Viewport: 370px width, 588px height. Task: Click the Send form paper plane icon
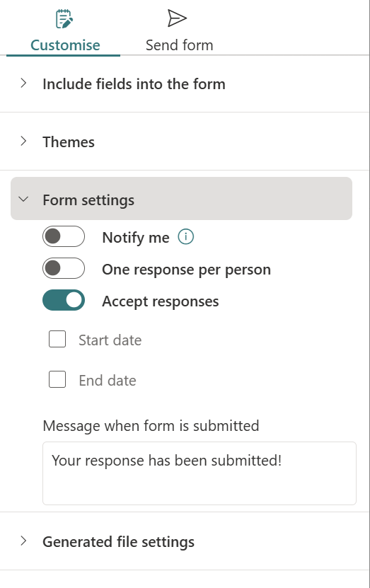tap(177, 18)
